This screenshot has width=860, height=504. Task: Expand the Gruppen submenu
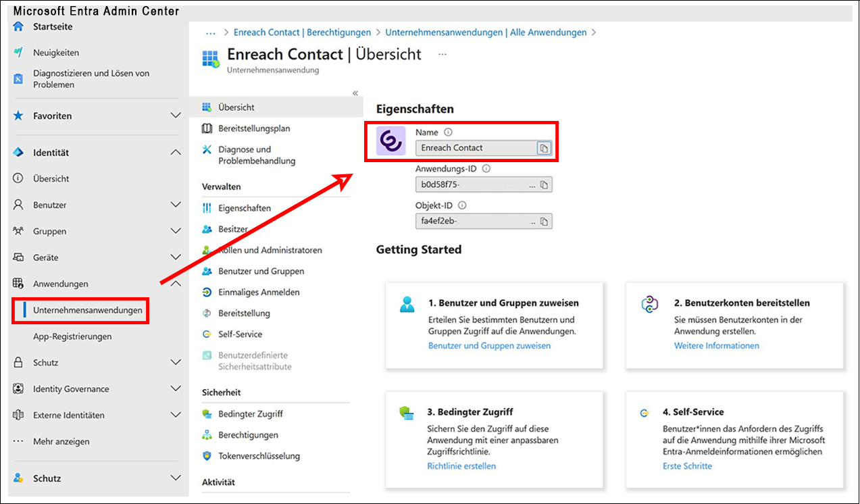(176, 231)
